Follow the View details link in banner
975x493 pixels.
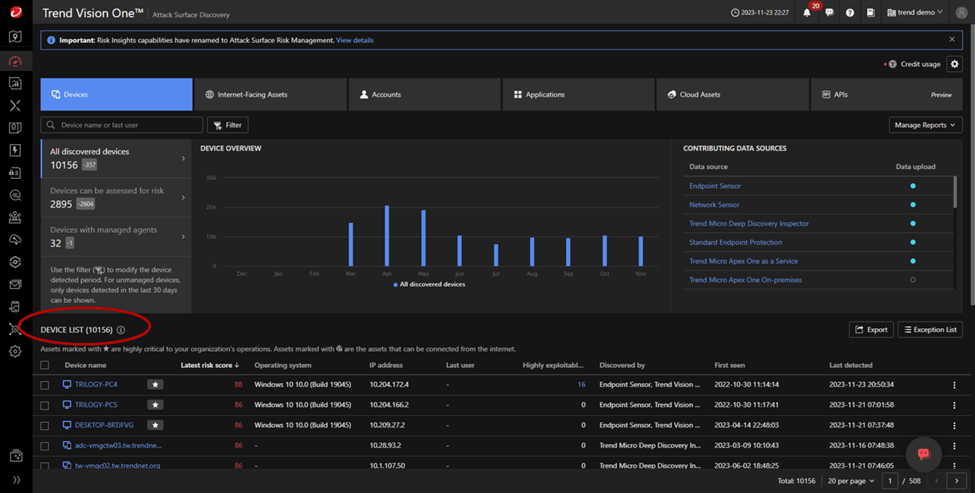tap(354, 40)
